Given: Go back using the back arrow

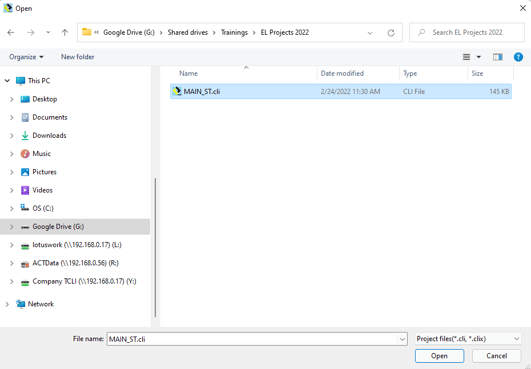Looking at the screenshot, I should pyautogui.click(x=11, y=32).
